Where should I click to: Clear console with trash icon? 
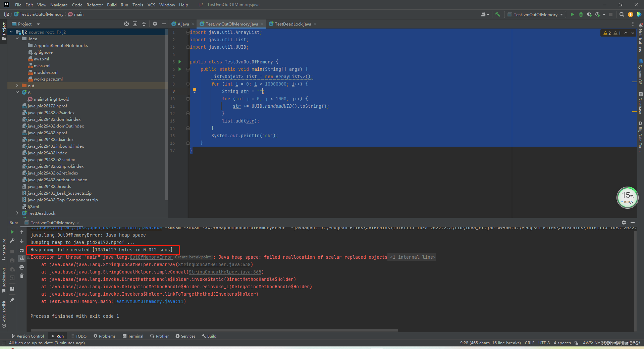point(22,276)
